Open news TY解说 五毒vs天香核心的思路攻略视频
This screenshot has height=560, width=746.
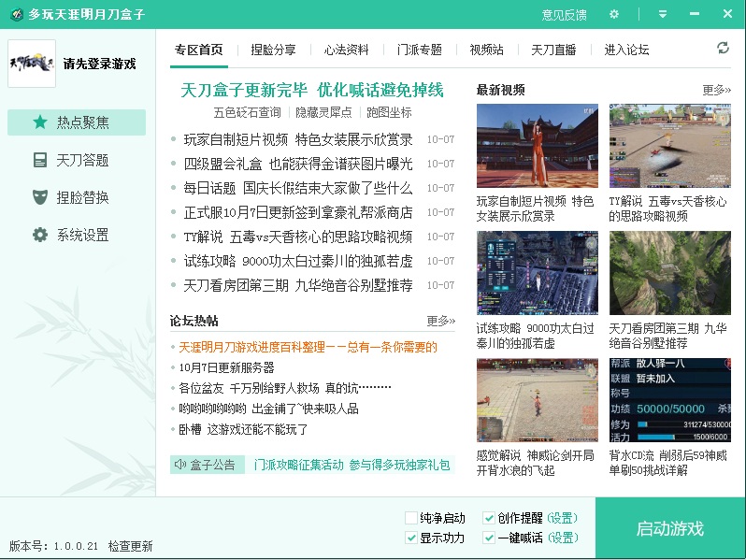[x=298, y=237]
